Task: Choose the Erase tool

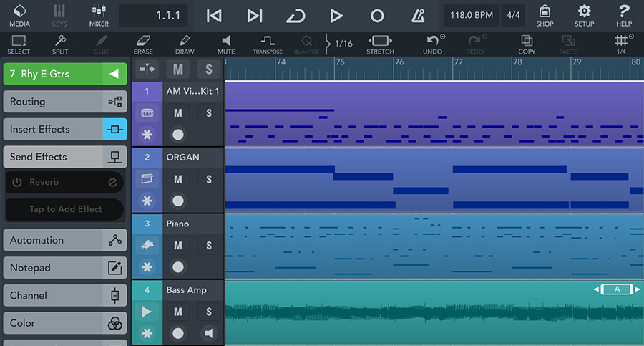Action: [143, 44]
